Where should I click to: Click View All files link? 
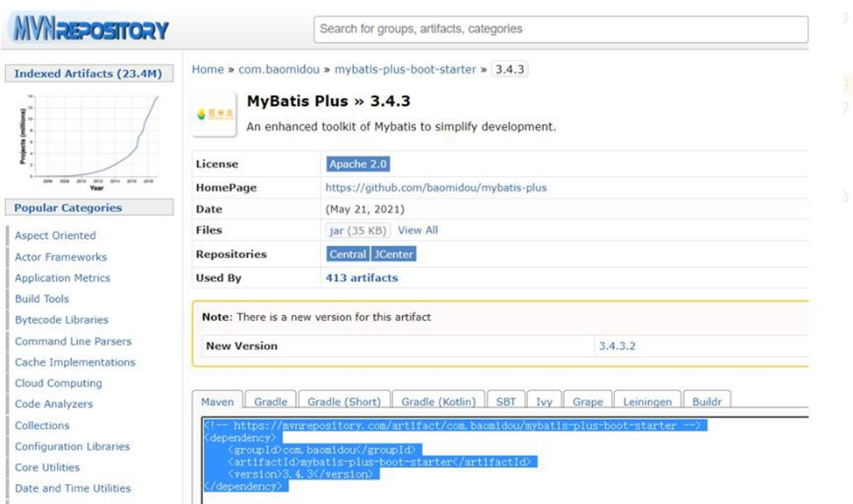tap(418, 230)
